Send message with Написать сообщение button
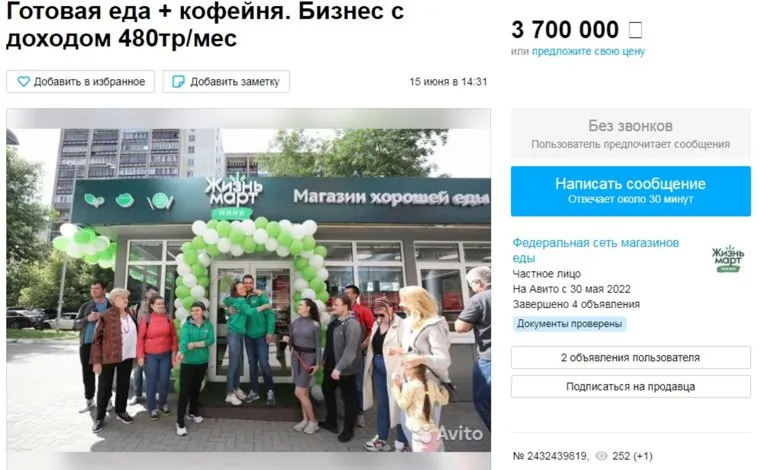The image size is (760, 470). pos(631,191)
